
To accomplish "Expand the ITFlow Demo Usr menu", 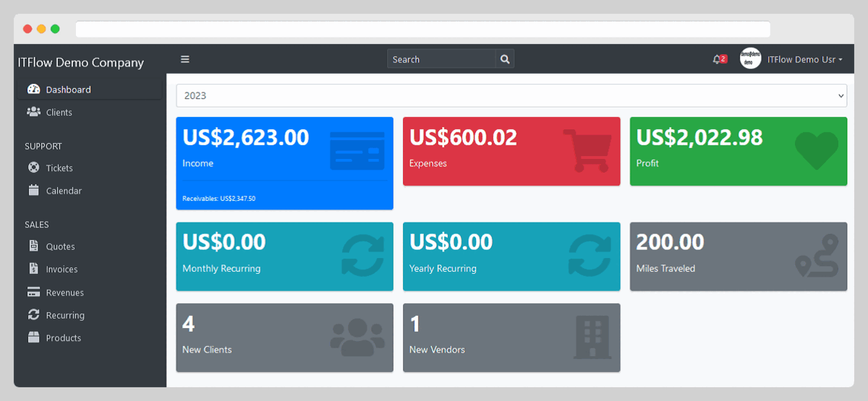I will tap(804, 59).
